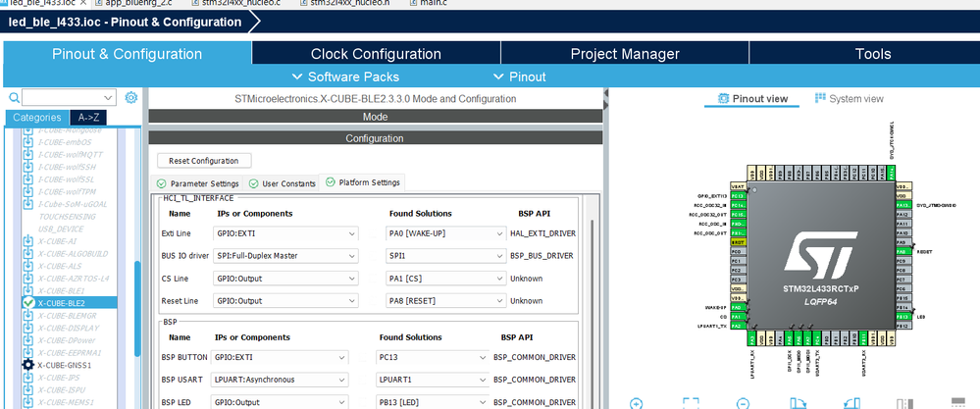Click the Mode section header bar
The width and height of the screenshot is (980, 409).
[375, 117]
